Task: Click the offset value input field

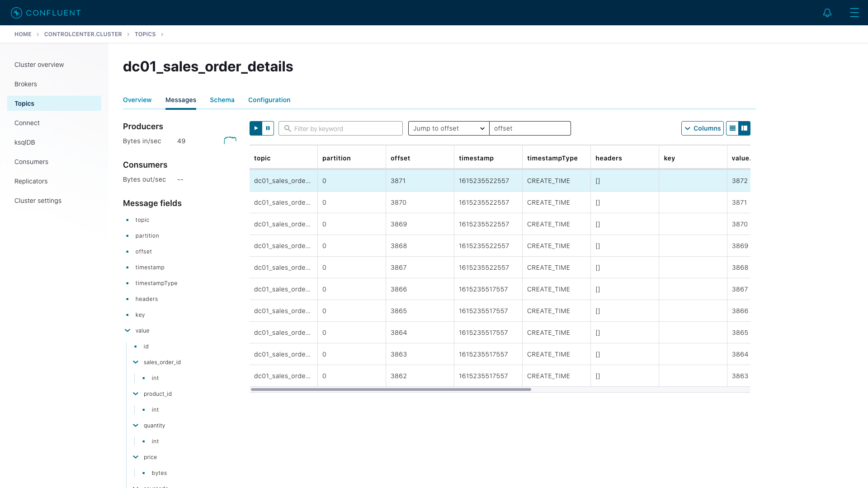Action: coord(530,128)
